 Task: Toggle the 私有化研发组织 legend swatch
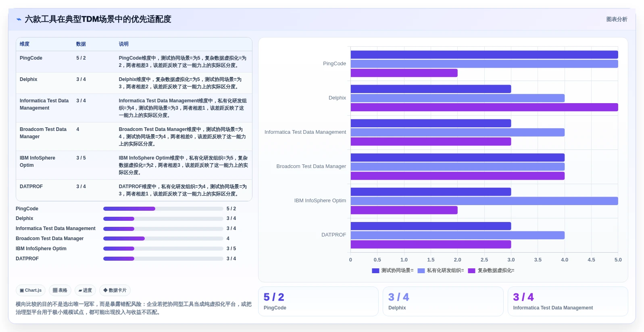click(421, 271)
